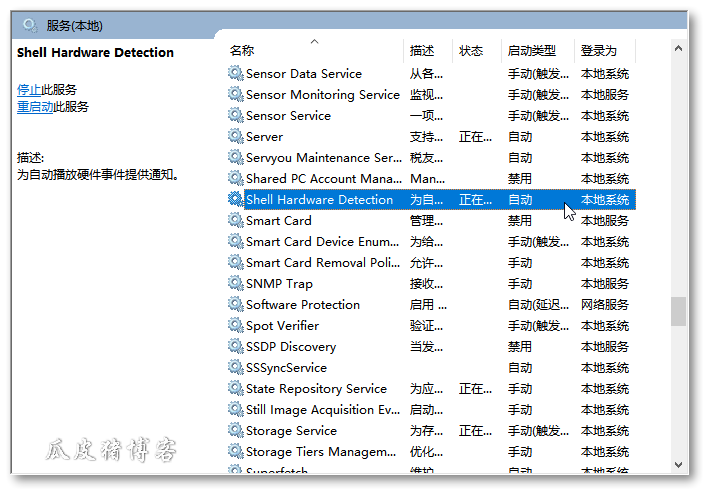The height and width of the screenshot is (490, 704).
Task: Click gear icon beside Sensor Data Service
Action: (235, 74)
